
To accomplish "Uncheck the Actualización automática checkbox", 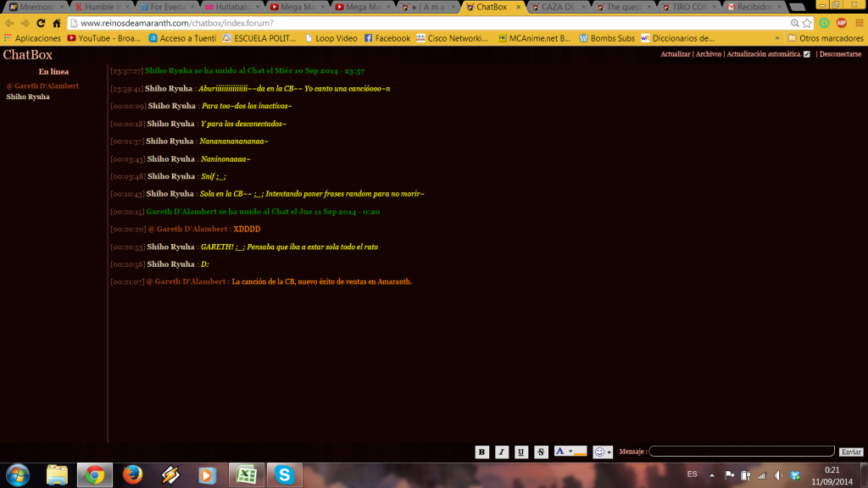I will 806,54.
